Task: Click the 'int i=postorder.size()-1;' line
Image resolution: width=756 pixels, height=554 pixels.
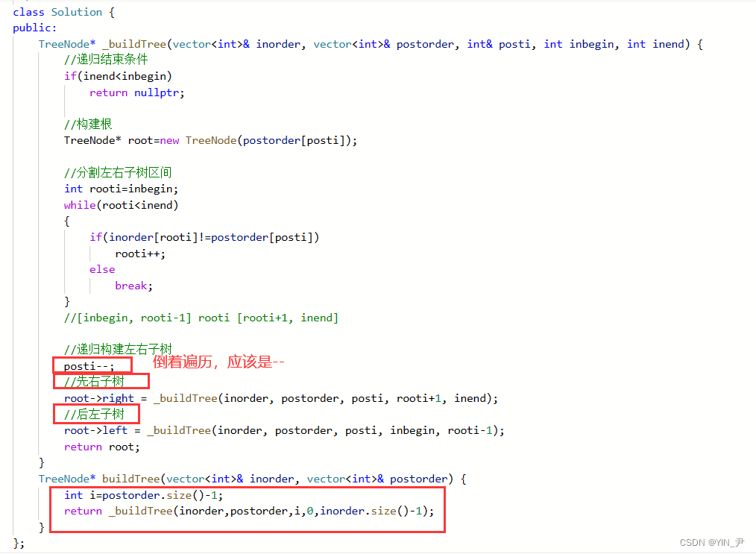Action: pyautogui.click(x=143, y=495)
